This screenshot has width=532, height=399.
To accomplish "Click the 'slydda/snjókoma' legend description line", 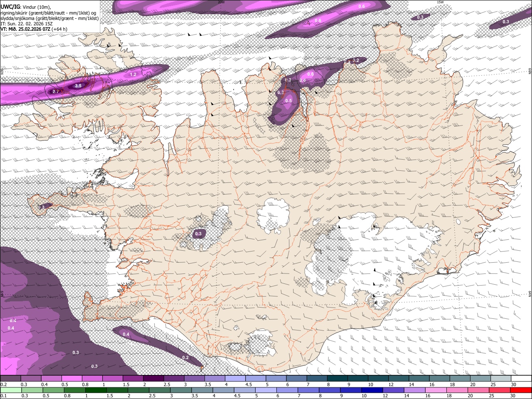I will tap(49, 18).
